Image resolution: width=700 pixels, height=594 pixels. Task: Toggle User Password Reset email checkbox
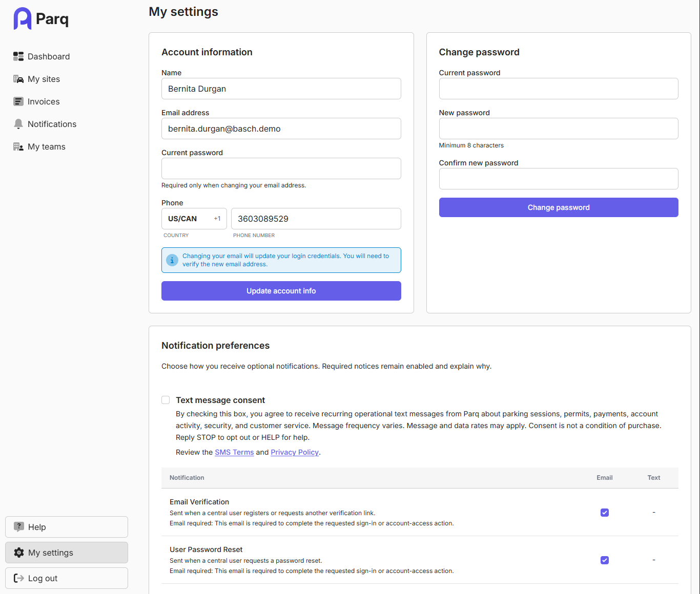tap(605, 560)
